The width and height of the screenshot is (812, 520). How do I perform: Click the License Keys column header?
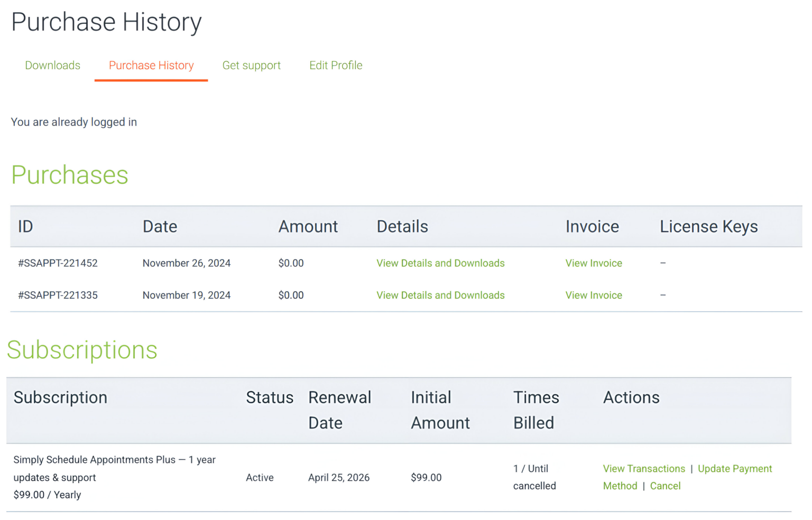coord(709,226)
